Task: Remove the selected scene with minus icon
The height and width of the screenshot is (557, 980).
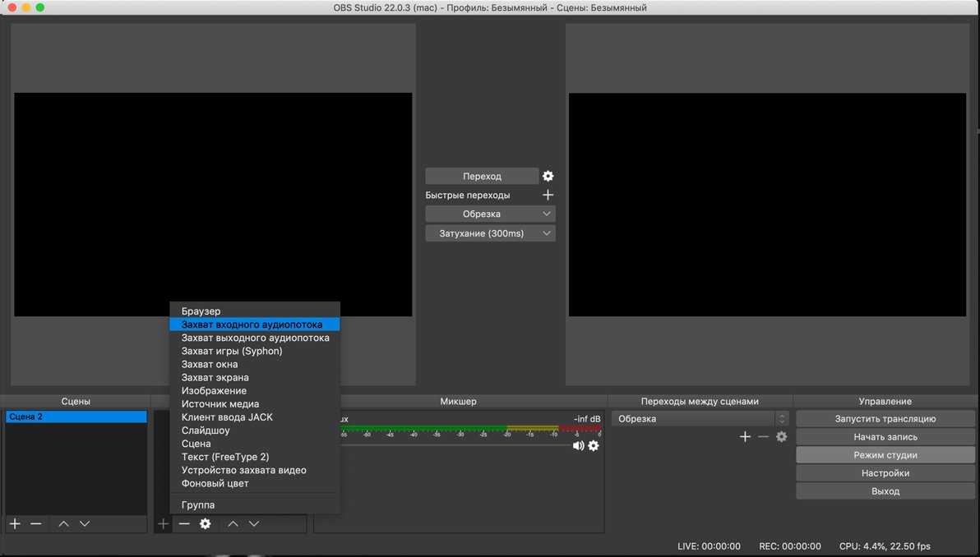Action: point(36,524)
